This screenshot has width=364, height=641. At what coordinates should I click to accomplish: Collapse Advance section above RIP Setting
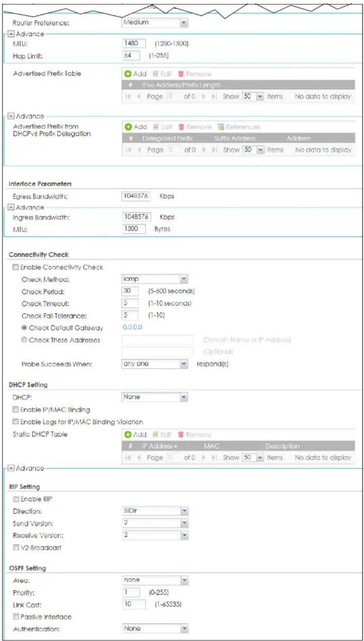click(x=11, y=468)
